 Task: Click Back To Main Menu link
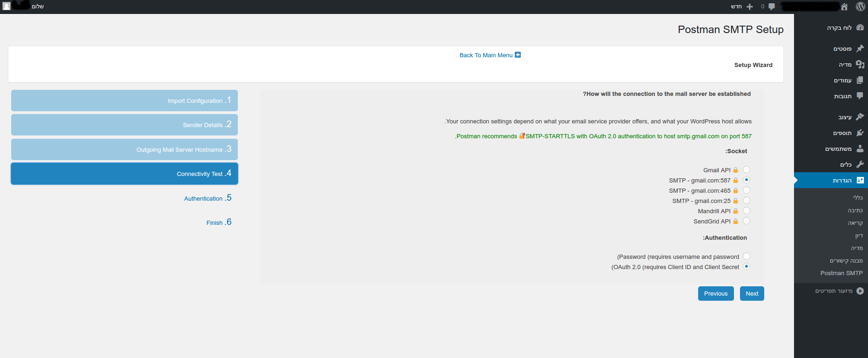point(486,55)
